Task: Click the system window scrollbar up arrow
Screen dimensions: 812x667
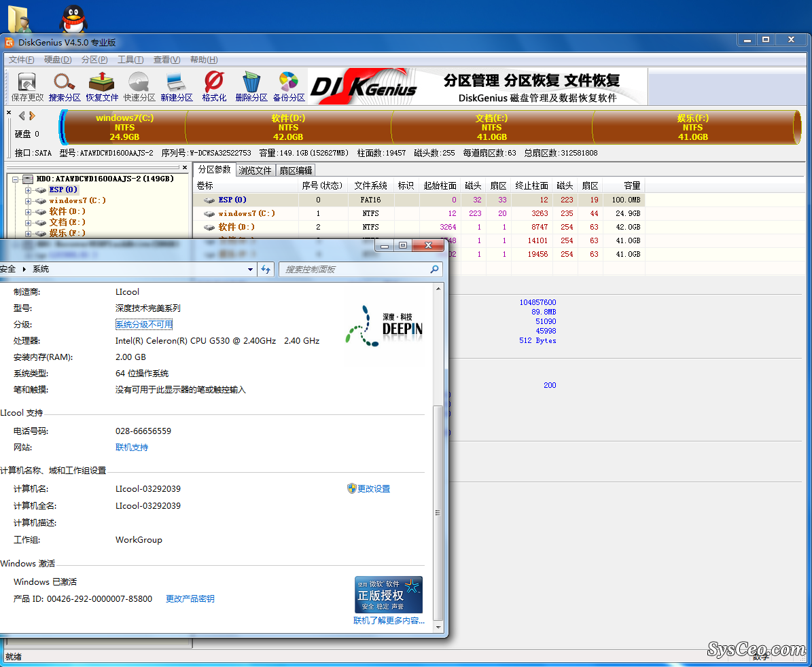Action: (439, 289)
